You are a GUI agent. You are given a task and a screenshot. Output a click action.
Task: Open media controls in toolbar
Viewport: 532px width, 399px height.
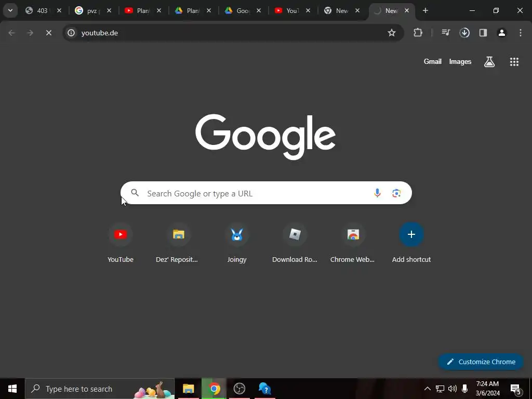click(x=446, y=33)
